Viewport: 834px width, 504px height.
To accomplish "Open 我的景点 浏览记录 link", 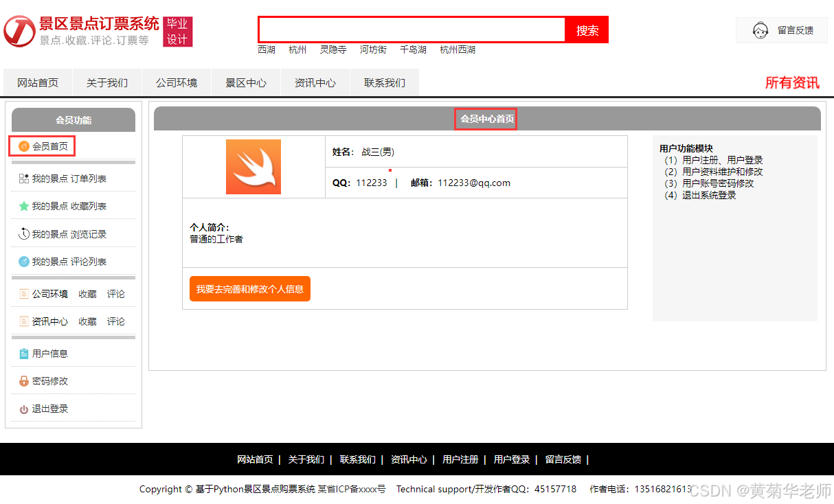I will point(69,234).
